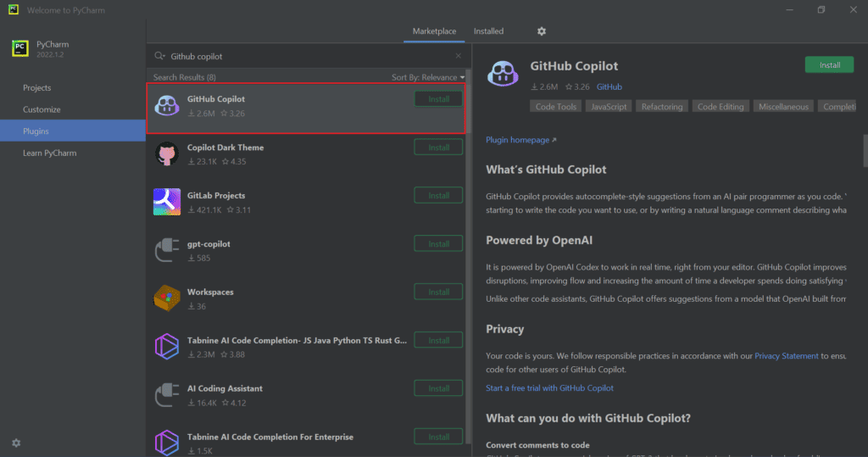The image size is (868, 457).
Task: Click large GitHub Copilot logo in details pane
Action: tap(503, 74)
